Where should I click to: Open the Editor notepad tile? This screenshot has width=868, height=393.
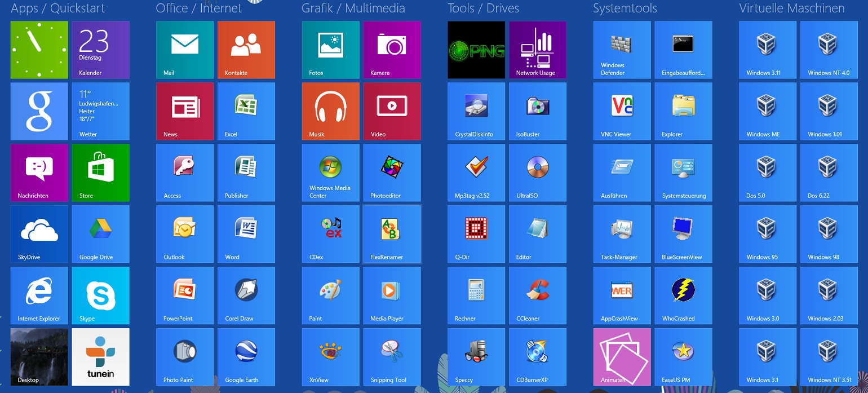pyautogui.click(x=538, y=234)
